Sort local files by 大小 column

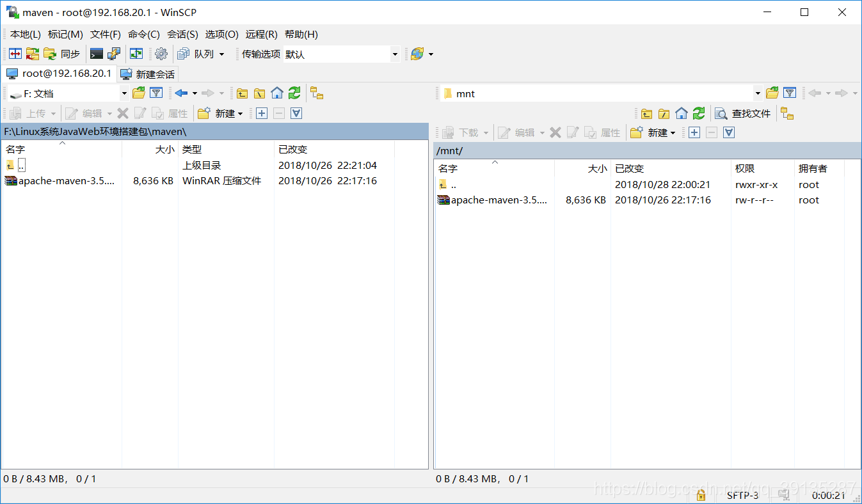pyautogui.click(x=150, y=149)
